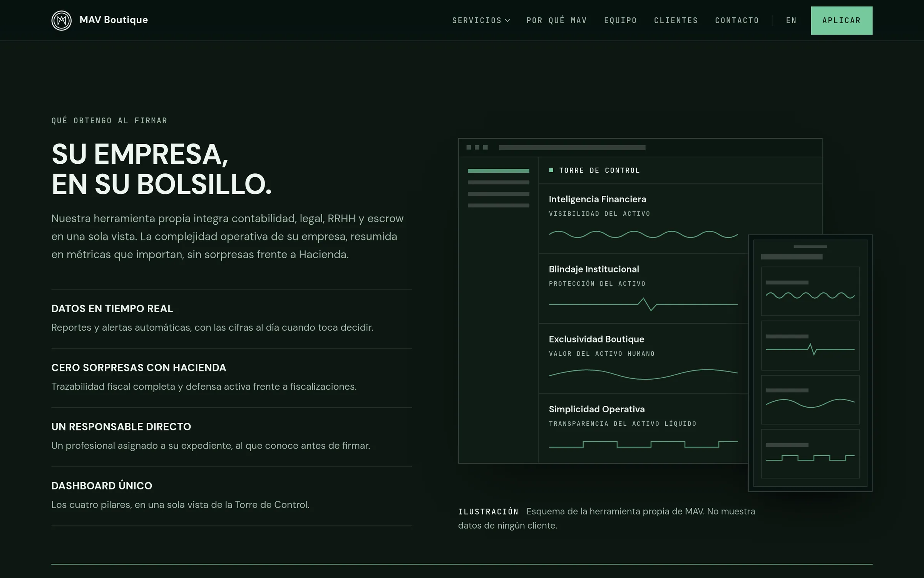Select the Inteligencia Financiera panel title
This screenshot has width=924, height=578.
pos(597,199)
